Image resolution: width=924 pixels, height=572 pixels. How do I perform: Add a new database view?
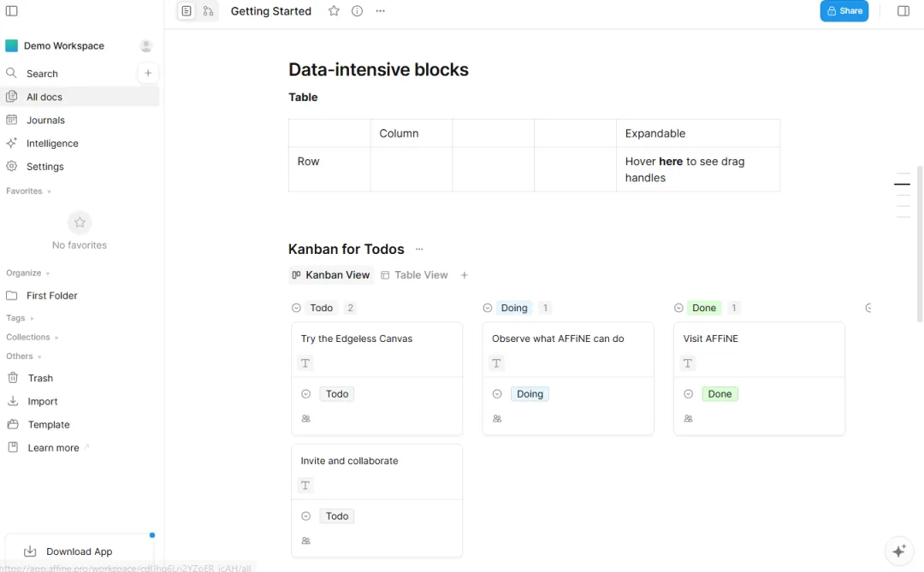tap(465, 275)
